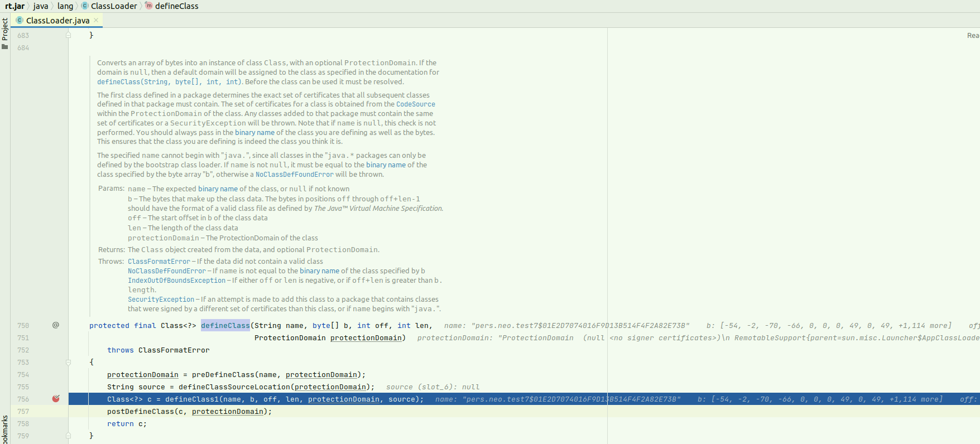Screen dimensions: 980x444
Task: Click the defineClass breadcrumb item
Action: pyautogui.click(x=176, y=6)
